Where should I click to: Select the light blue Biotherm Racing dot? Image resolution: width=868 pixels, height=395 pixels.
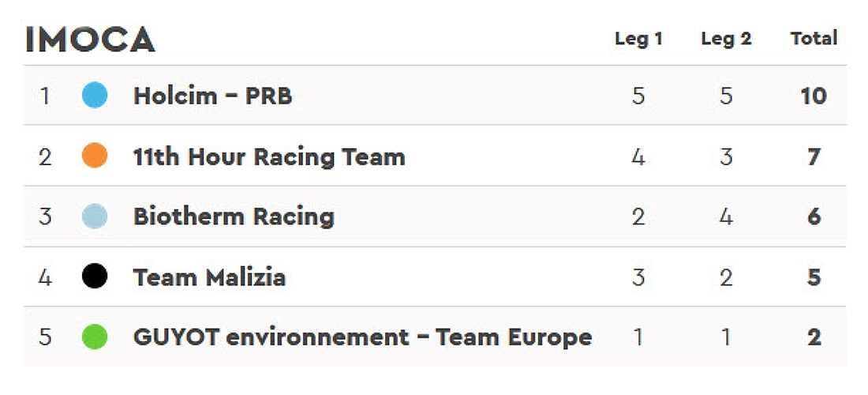(x=95, y=216)
